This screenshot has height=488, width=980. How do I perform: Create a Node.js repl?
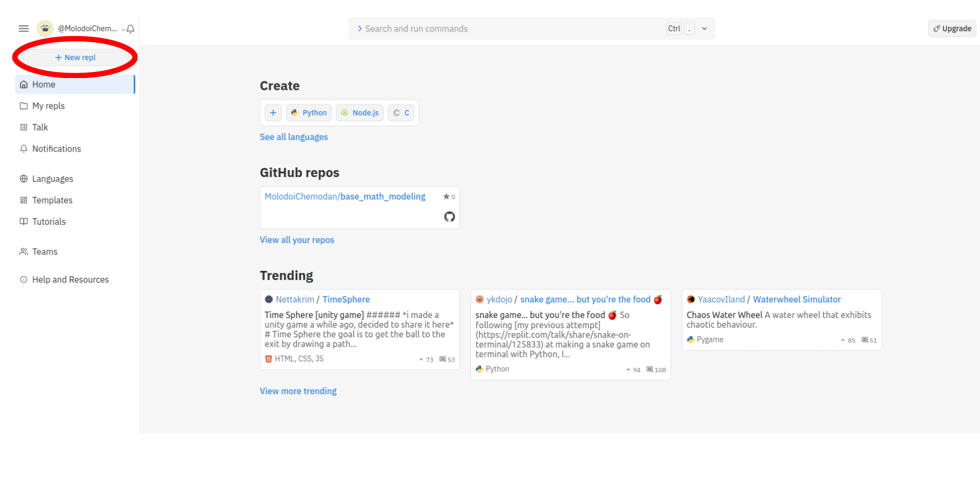360,113
